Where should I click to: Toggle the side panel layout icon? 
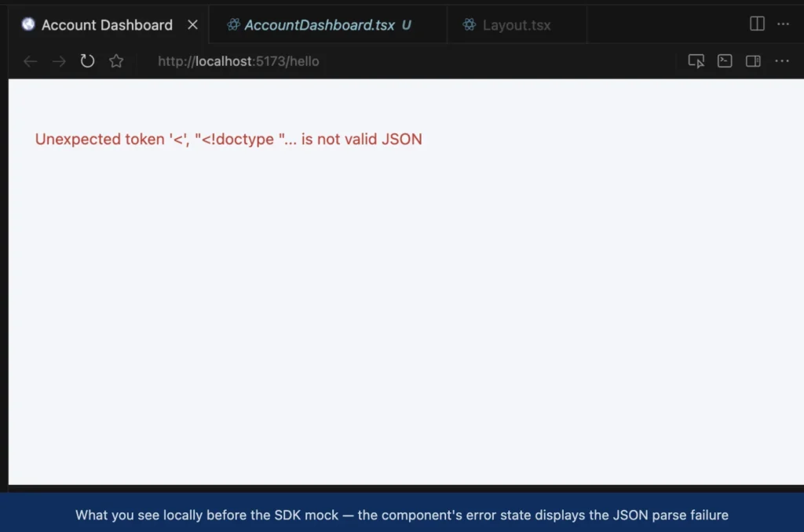point(753,61)
